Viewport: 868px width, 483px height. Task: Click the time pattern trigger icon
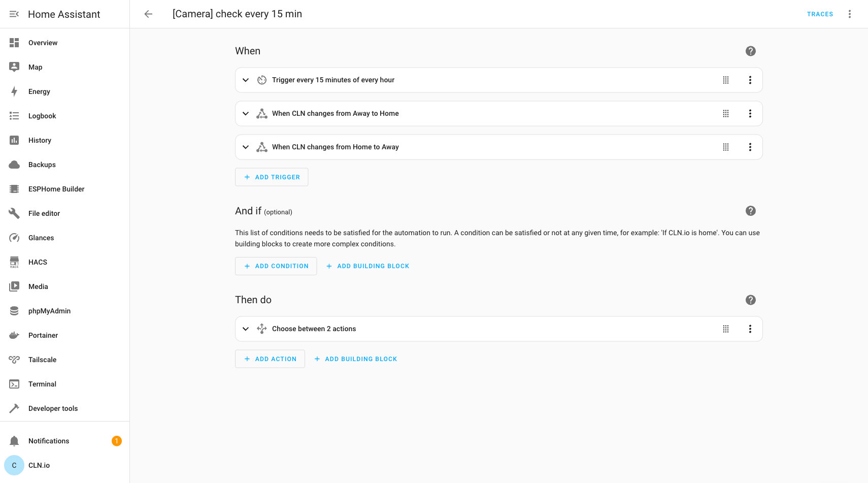pyautogui.click(x=262, y=80)
